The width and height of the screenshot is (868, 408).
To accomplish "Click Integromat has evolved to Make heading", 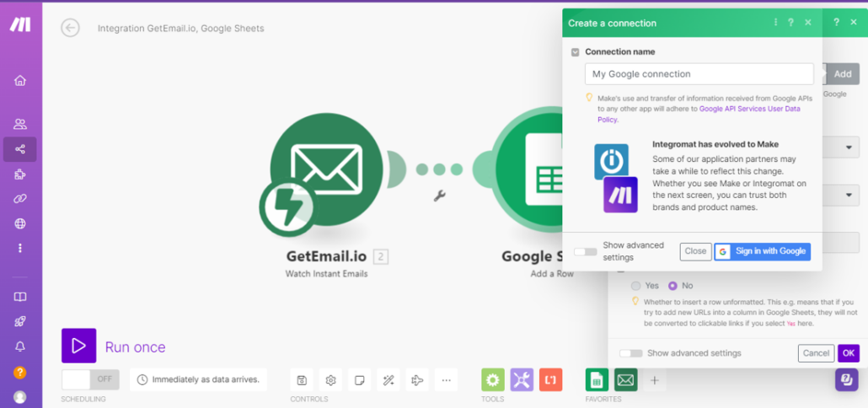I will pyautogui.click(x=715, y=144).
